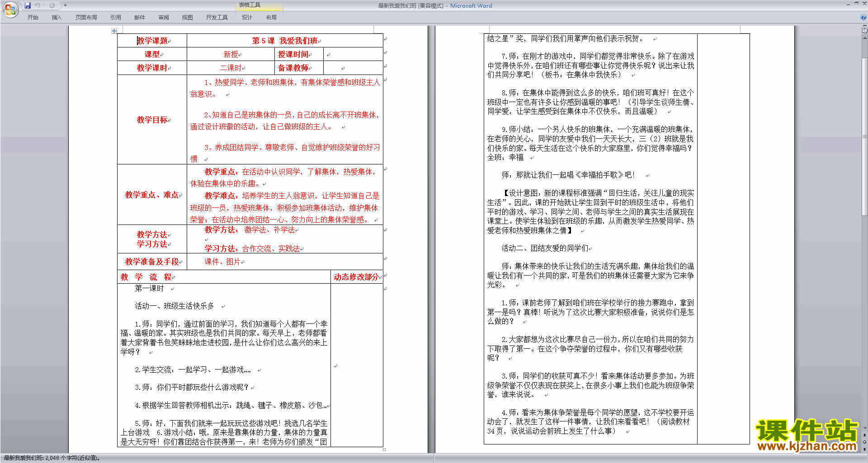
Task: Click the Save icon in Quick Access Toolbar
Action: 28,5
